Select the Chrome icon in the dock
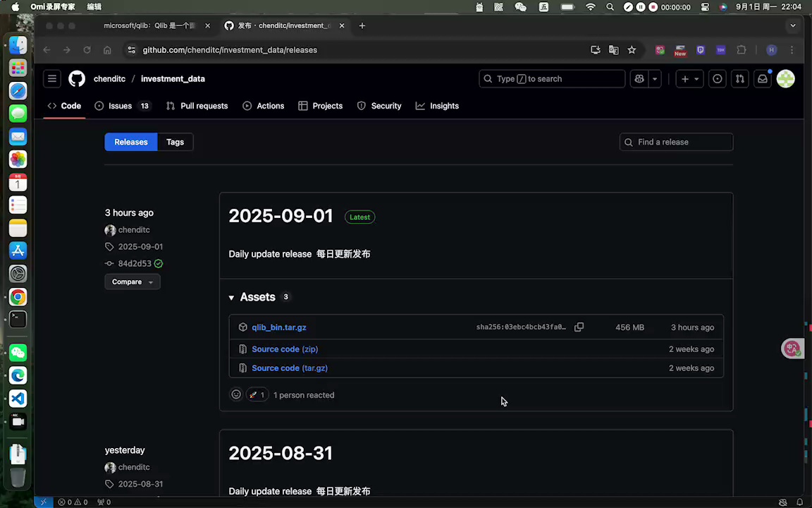This screenshot has height=508, width=812. pos(18,297)
